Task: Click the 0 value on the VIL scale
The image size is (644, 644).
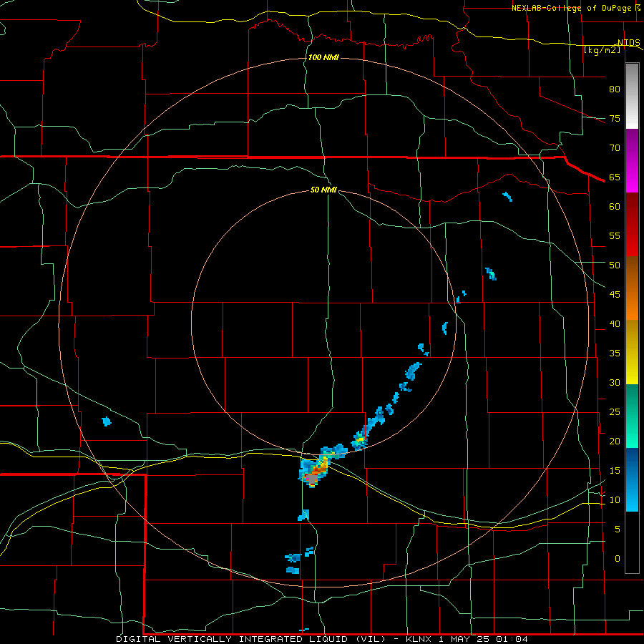Action: [617, 559]
